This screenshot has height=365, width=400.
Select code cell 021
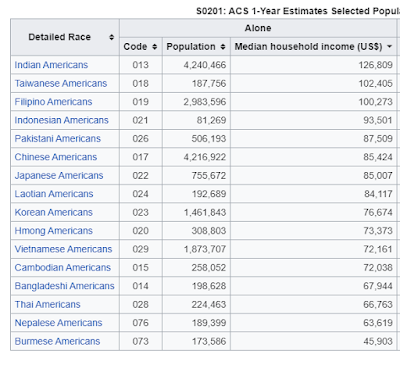coord(140,120)
